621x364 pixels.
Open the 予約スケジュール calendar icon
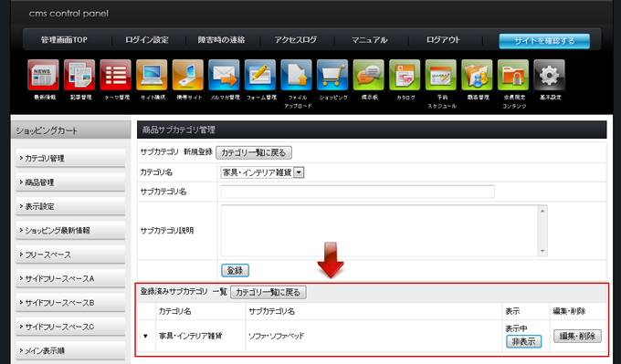tap(441, 75)
